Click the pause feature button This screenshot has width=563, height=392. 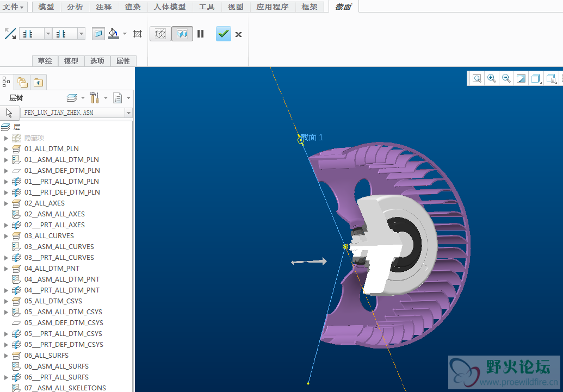tap(200, 34)
